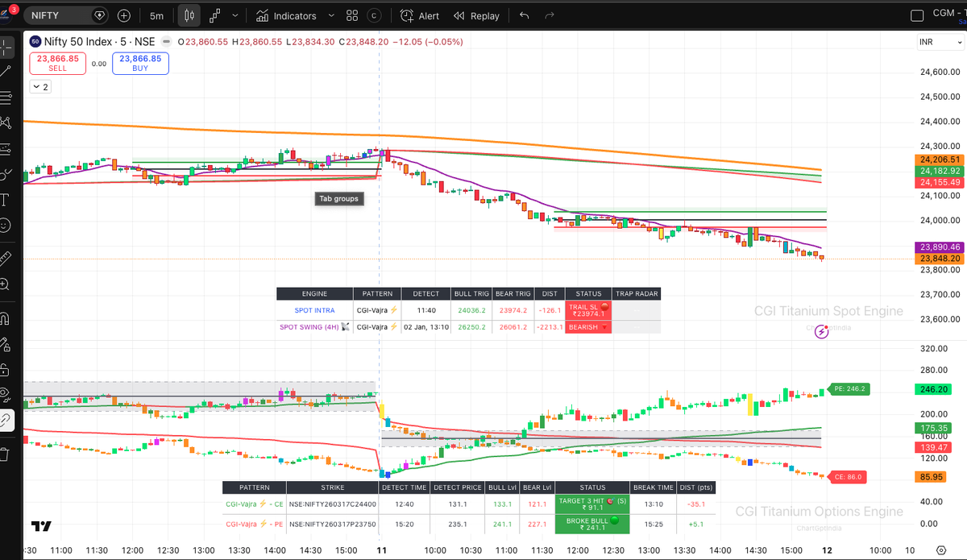The height and width of the screenshot is (560, 967).
Task: Click the grey market status dot near NSE
Action: pyautogui.click(x=165, y=40)
